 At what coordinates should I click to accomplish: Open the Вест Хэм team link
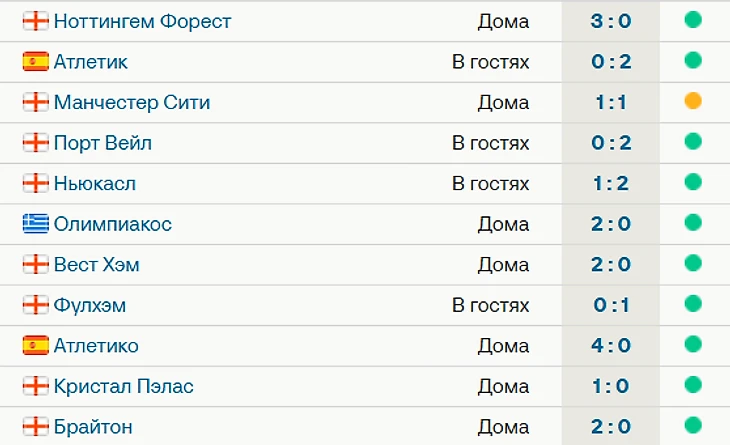96,264
